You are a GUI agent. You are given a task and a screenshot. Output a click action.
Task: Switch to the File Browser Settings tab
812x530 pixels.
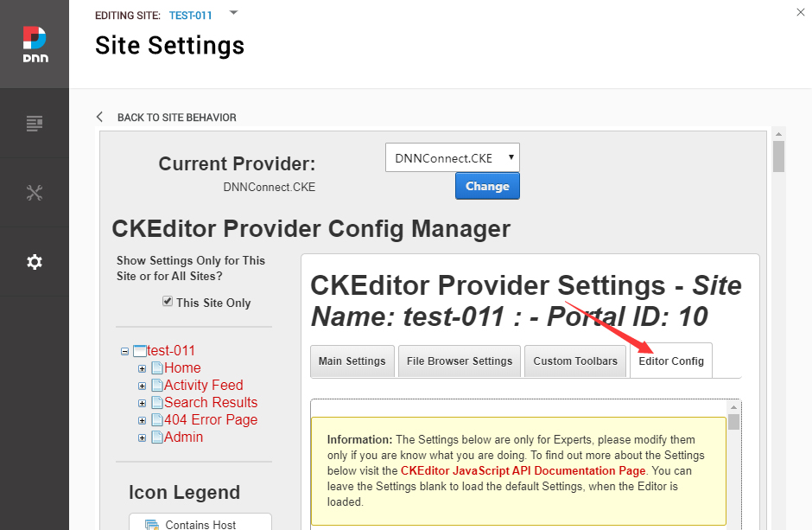coord(460,361)
